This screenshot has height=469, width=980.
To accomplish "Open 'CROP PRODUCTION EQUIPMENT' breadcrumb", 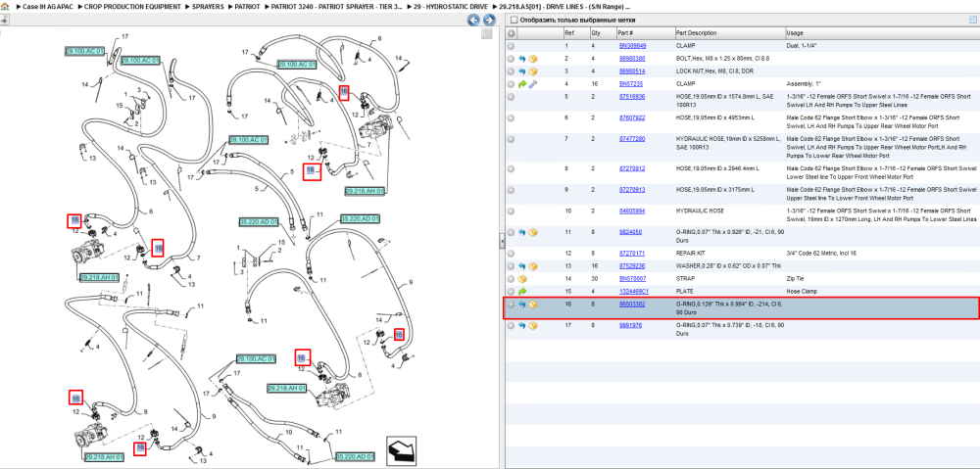I will pyautogui.click(x=132, y=6).
